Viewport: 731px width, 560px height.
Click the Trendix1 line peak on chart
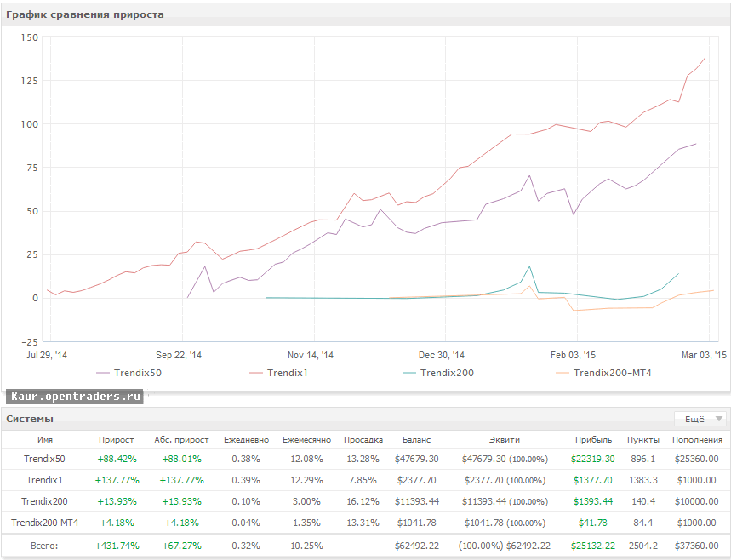705,59
